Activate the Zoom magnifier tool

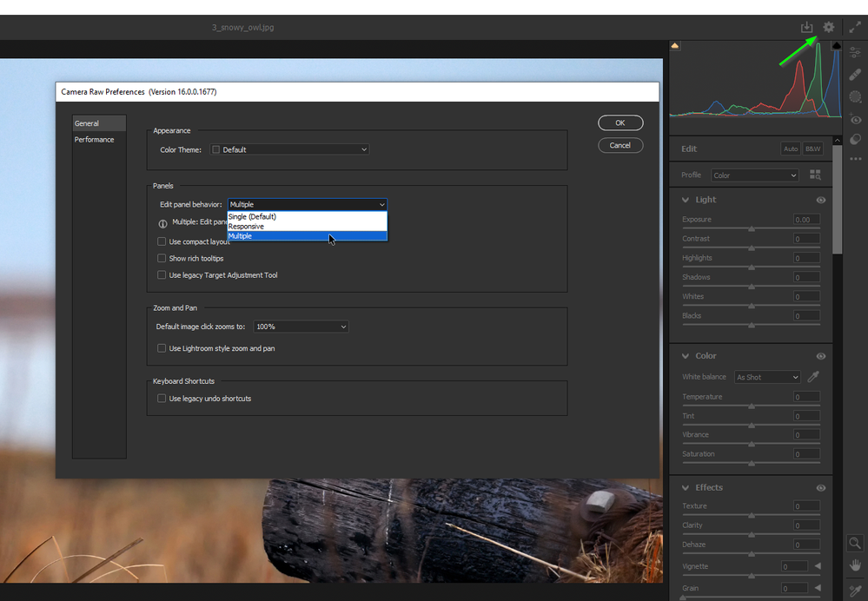point(855,543)
